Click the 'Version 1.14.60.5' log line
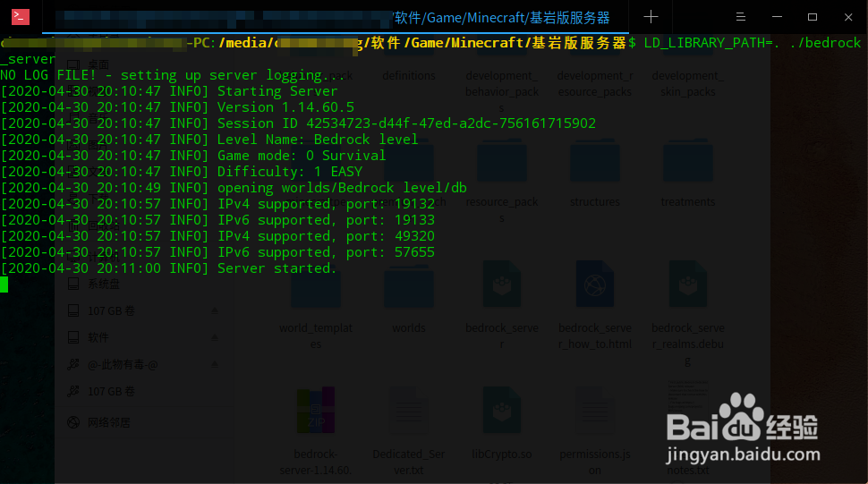This screenshot has height=484, width=868. click(x=177, y=107)
